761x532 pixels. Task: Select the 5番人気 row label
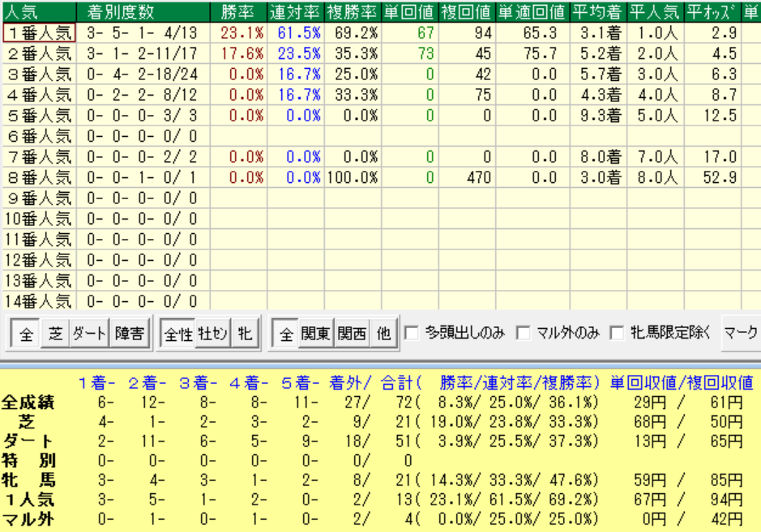[x=40, y=116]
